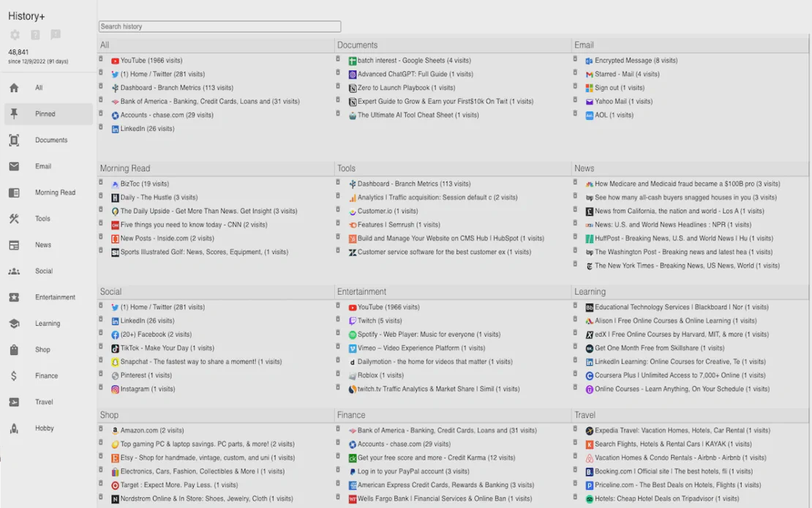This screenshot has height=508, width=812.
Task: Select the Shop bag icon in sidebar
Action: pyautogui.click(x=14, y=349)
